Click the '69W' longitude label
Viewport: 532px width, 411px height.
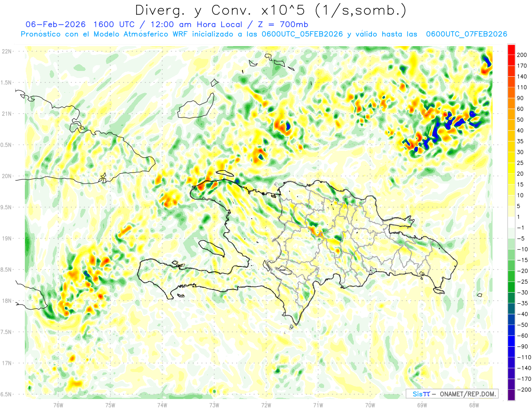pos(422,404)
